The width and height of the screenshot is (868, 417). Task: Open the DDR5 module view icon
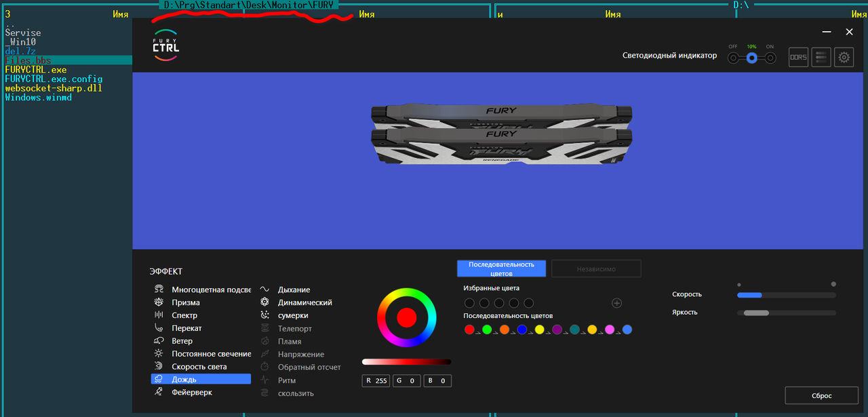point(798,57)
